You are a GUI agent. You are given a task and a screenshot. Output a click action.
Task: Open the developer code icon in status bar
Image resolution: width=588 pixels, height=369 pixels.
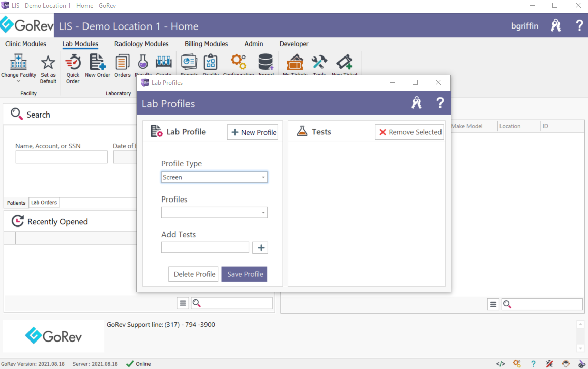(500, 364)
